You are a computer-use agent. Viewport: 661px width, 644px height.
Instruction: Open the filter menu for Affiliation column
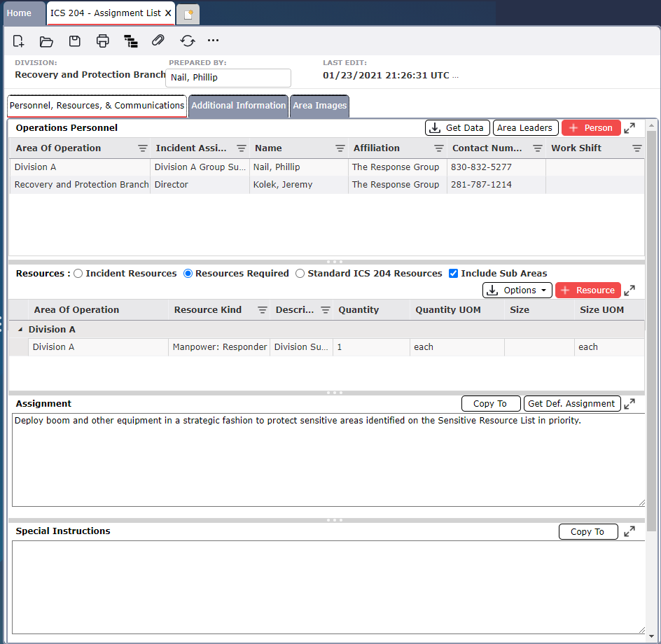pyautogui.click(x=439, y=148)
